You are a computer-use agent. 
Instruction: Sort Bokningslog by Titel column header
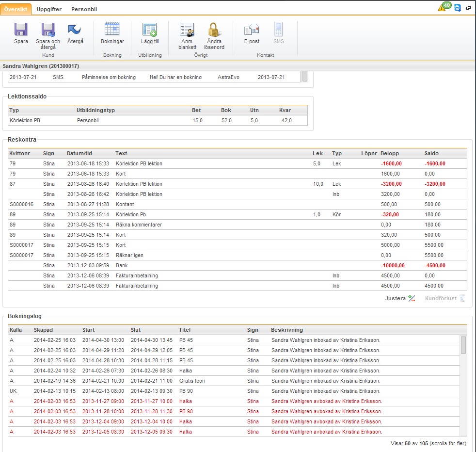pos(185,330)
